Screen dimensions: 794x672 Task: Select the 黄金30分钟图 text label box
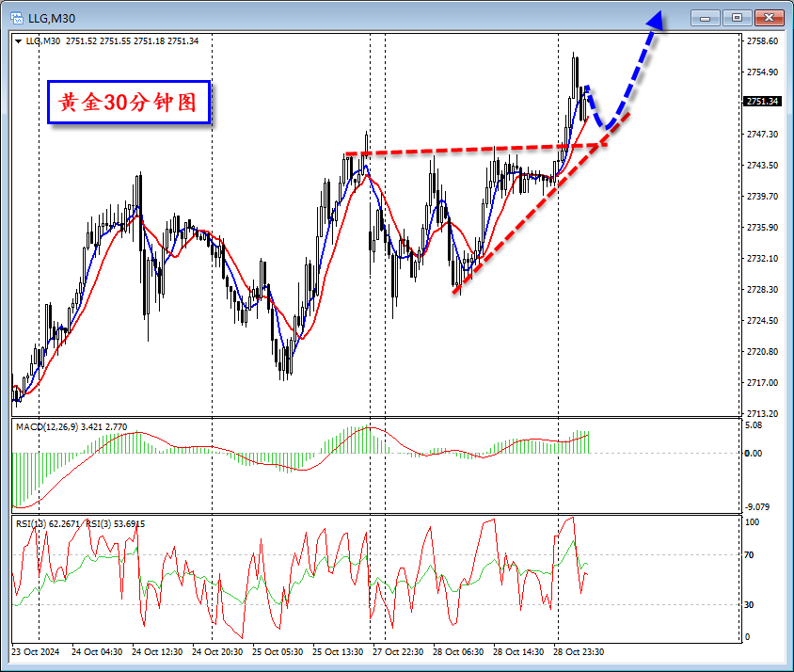pyautogui.click(x=129, y=102)
